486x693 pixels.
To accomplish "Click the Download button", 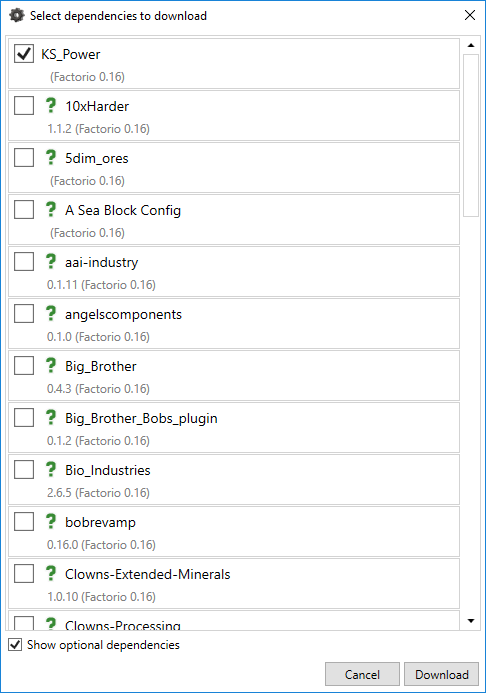I will tap(441, 674).
